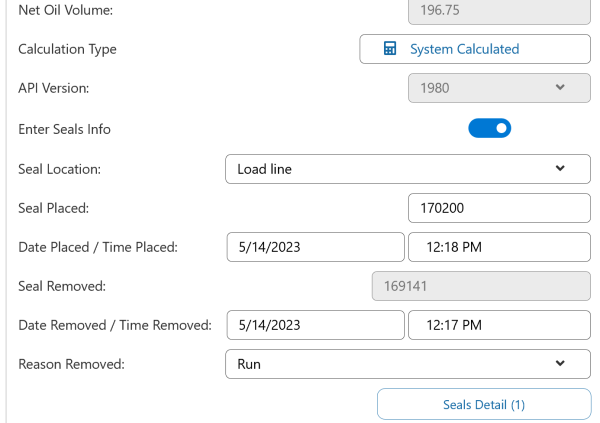Click the Time Removed field showing 12:17 PM
Image resolution: width=600 pixels, height=423 pixels.
click(x=499, y=325)
